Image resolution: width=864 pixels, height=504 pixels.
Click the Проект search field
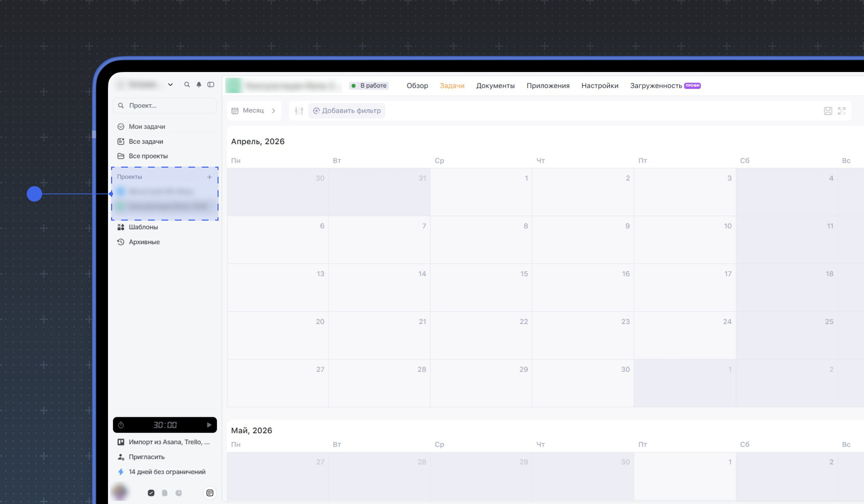pos(165,106)
